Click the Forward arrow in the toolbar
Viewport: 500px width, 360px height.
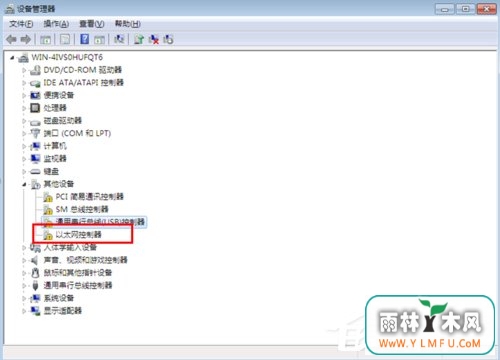tap(25, 40)
